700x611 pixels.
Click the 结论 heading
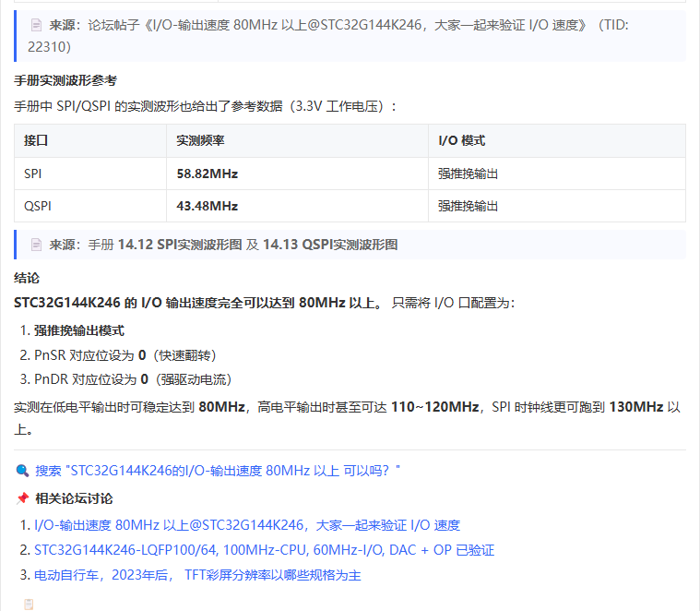click(27, 278)
